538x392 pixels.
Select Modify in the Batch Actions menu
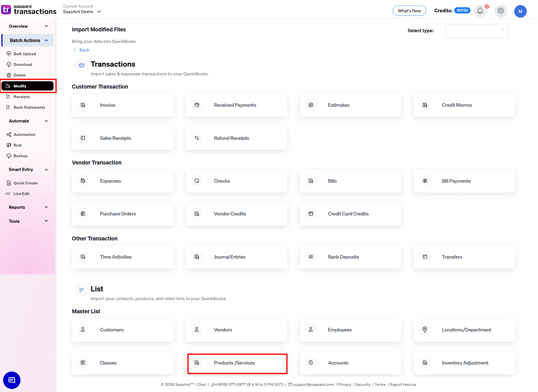[x=20, y=86]
